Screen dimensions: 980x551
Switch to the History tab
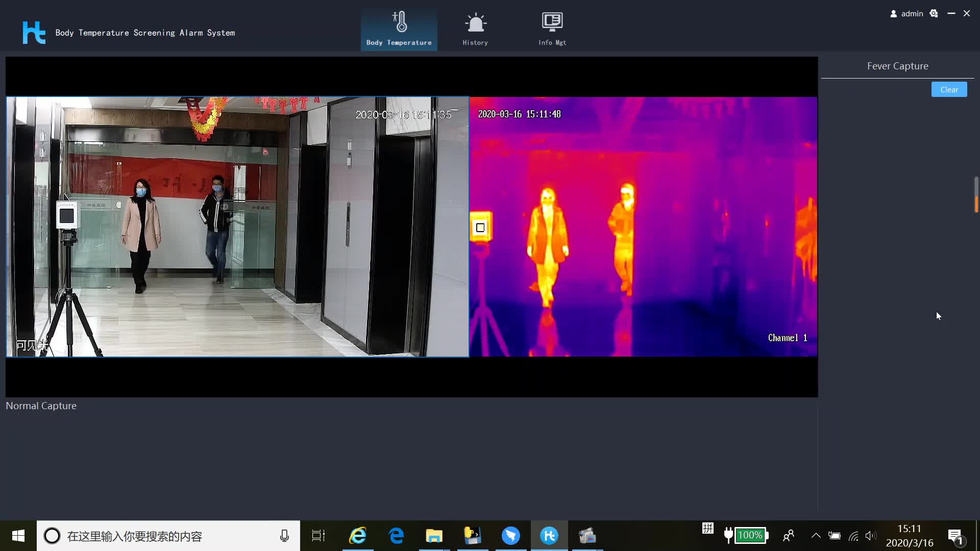(475, 29)
